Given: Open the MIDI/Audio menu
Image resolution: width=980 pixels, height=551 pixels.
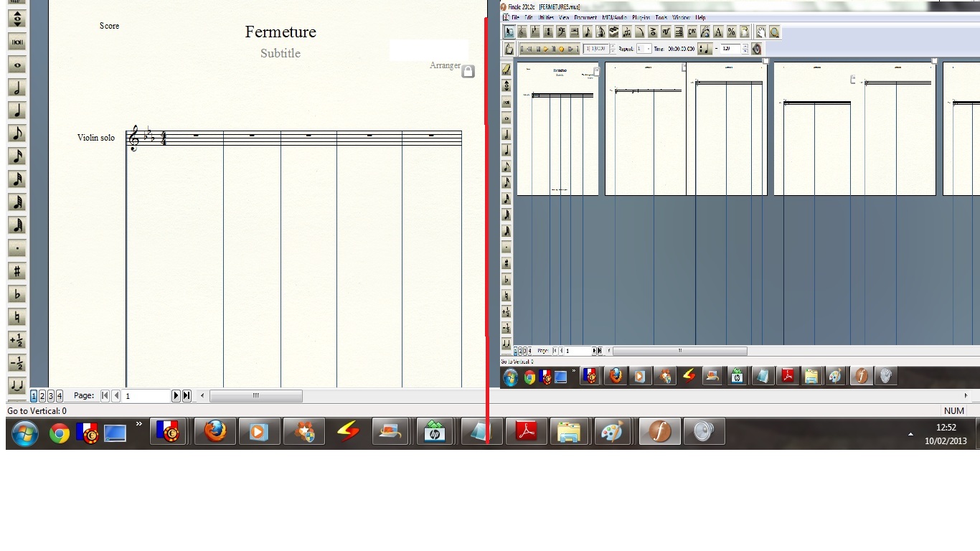Looking at the screenshot, I should [x=614, y=17].
